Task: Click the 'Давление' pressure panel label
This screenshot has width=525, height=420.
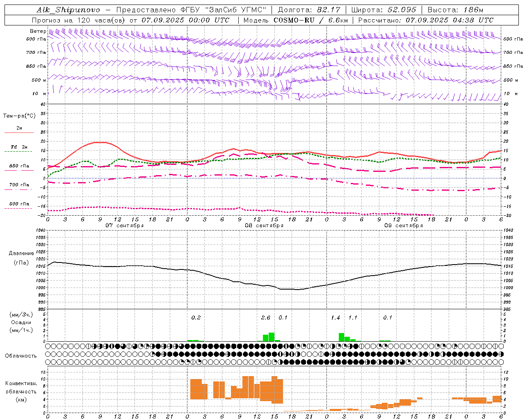Action: (x=21, y=253)
